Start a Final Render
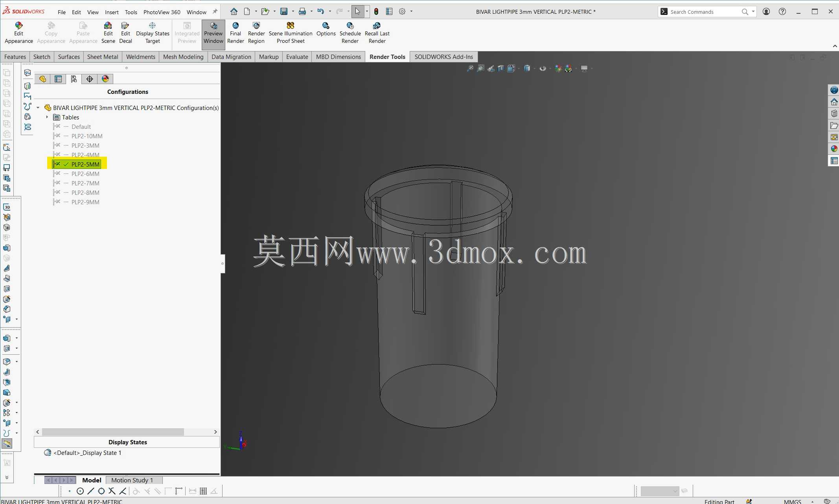Image resolution: width=839 pixels, height=504 pixels. 236,33
